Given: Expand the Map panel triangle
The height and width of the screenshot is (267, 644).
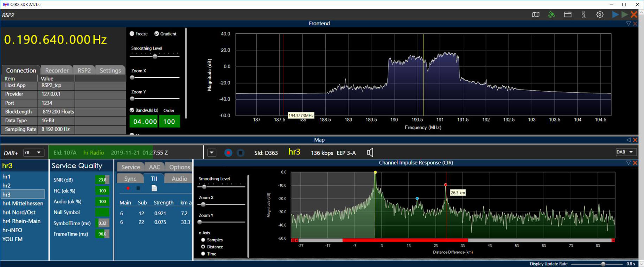Looking at the screenshot, I should (x=629, y=140).
